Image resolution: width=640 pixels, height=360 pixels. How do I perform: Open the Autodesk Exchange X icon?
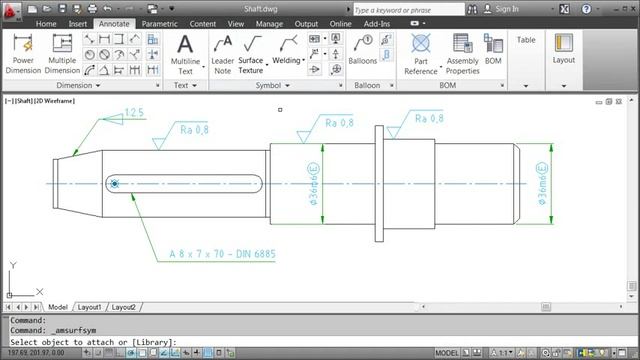point(564,9)
